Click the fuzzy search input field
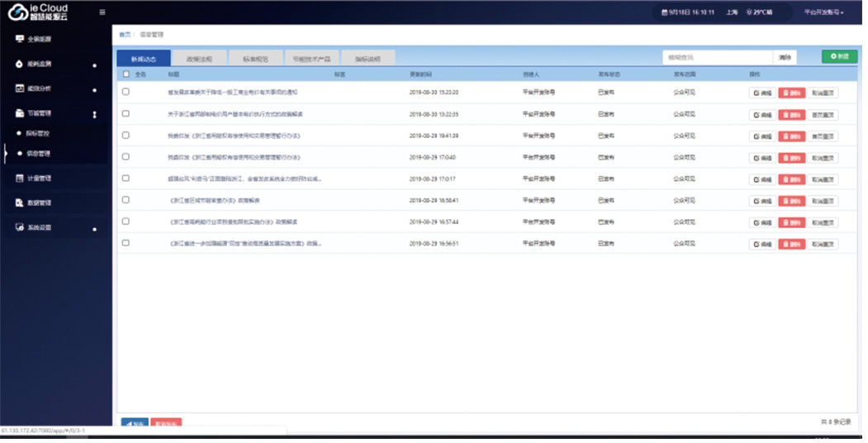Image resolution: width=868 pixels, height=443 pixels. [x=717, y=57]
